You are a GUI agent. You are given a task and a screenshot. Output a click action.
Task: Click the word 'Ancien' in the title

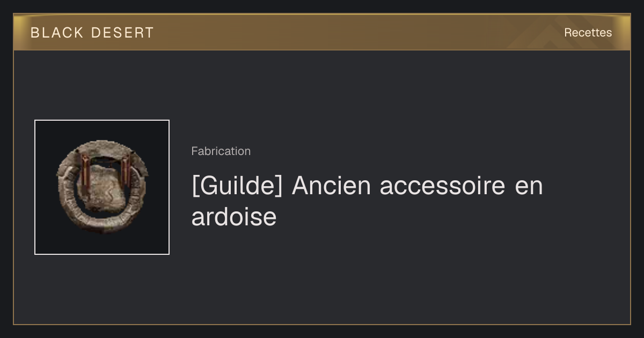331,186
